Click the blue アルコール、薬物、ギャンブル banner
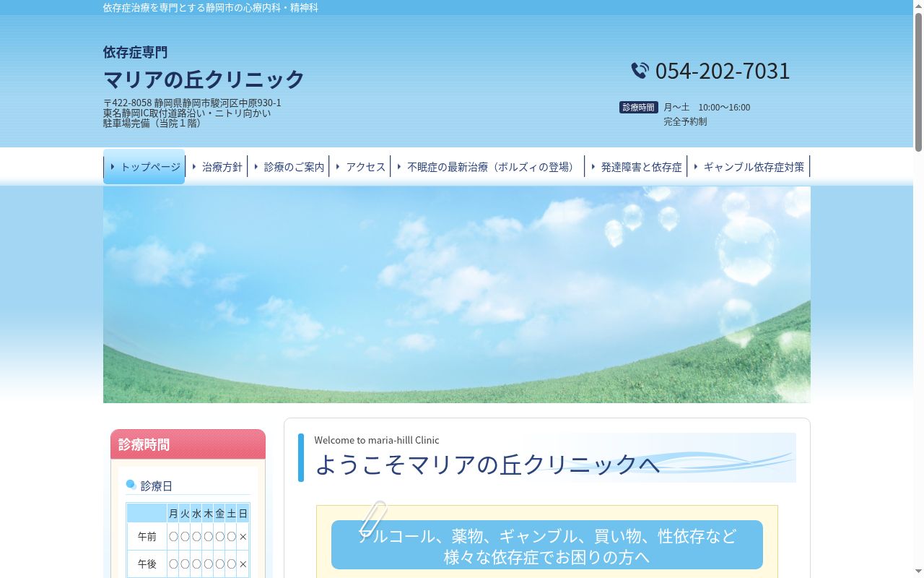Screen dimensions: 924x578 [547, 545]
